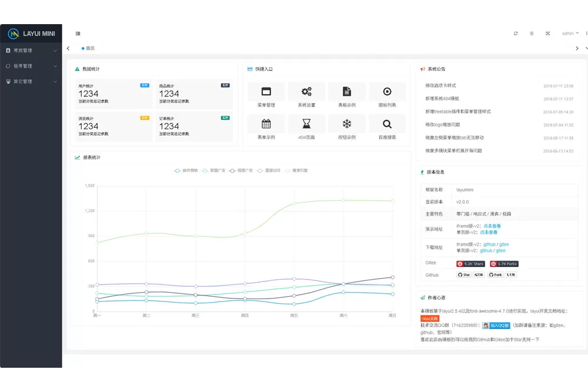Screen dimensions: 588x392
Task: Open the 图标列表 shortcut icon
Action: tap(387, 92)
